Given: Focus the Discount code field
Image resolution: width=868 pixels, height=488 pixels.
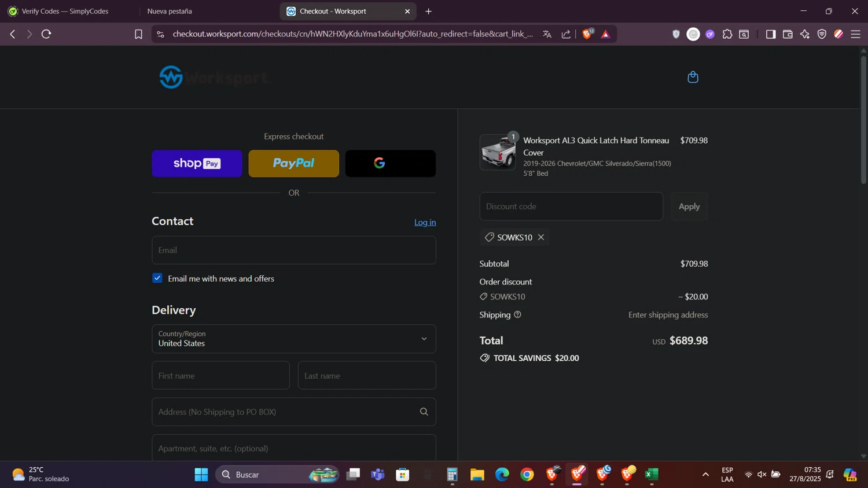Looking at the screenshot, I should click(571, 206).
